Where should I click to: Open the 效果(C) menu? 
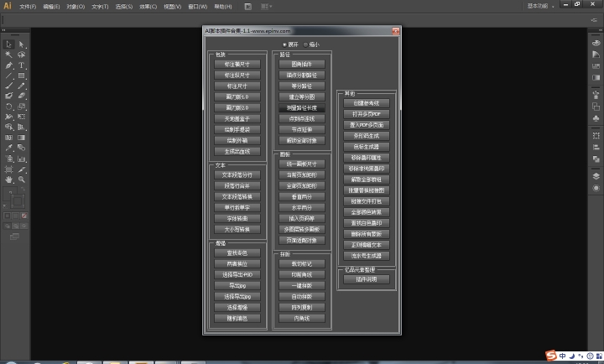coord(148,6)
